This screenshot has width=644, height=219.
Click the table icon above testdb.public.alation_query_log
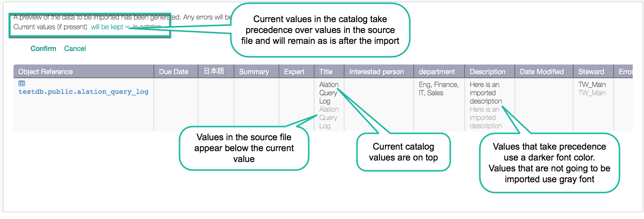click(22, 84)
